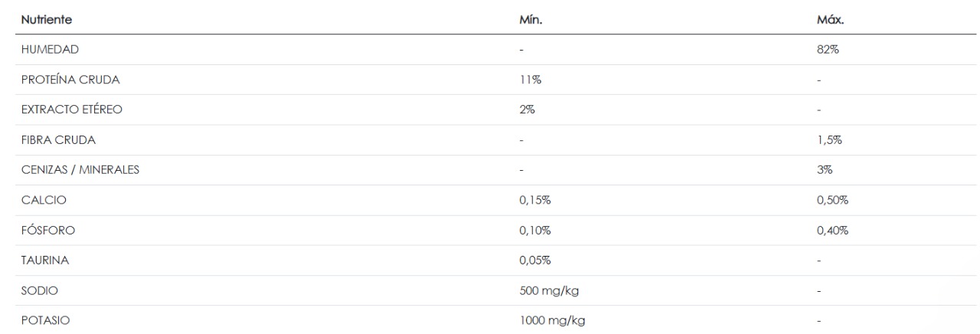Click the FÓSFORO row label
980x334 pixels.
tap(44, 231)
